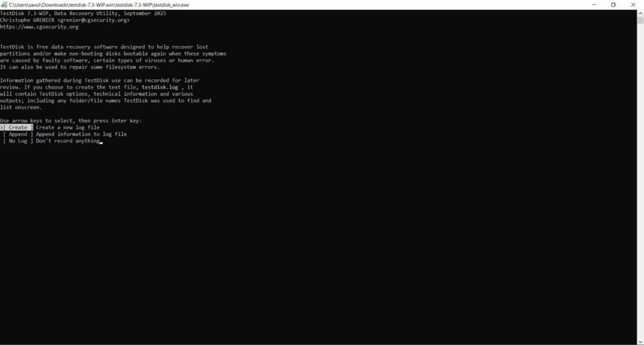This screenshot has height=345, width=644.
Task: Close the TestDisk console window
Action: (633, 4)
